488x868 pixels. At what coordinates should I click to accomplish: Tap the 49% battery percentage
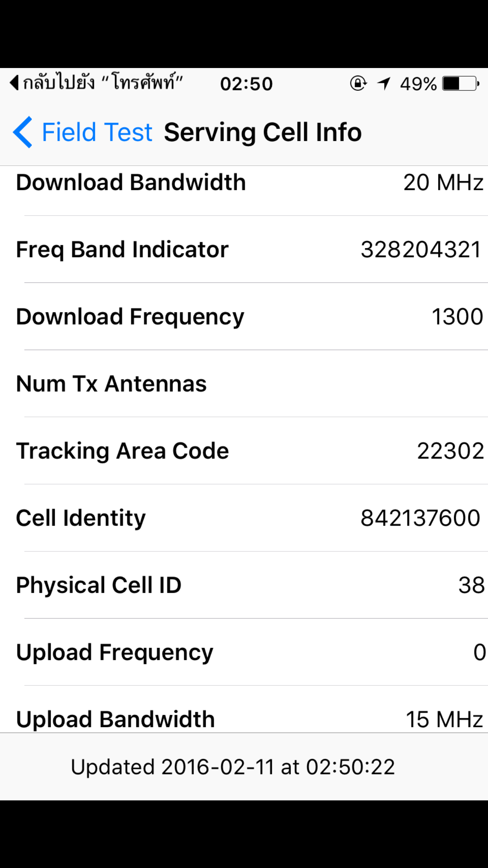click(x=418, y=84)
